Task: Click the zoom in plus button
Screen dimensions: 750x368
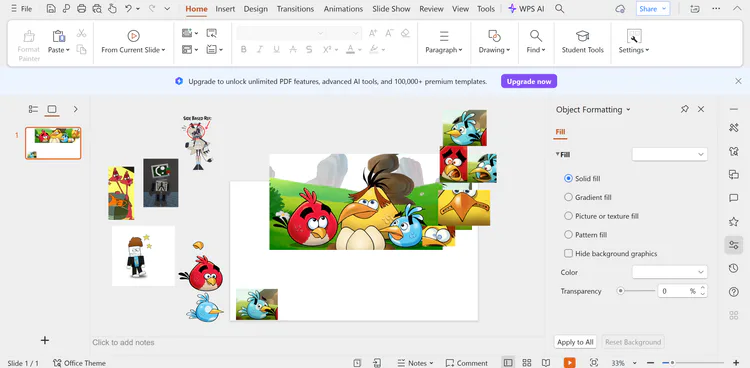Action: (x=736, y=363)
